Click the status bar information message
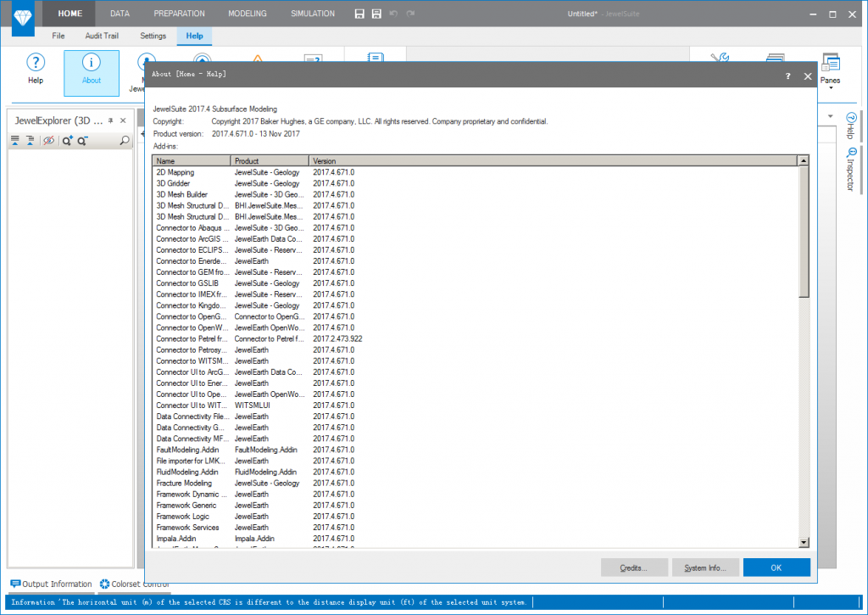 pyautogui.click(x=269, y=602)
